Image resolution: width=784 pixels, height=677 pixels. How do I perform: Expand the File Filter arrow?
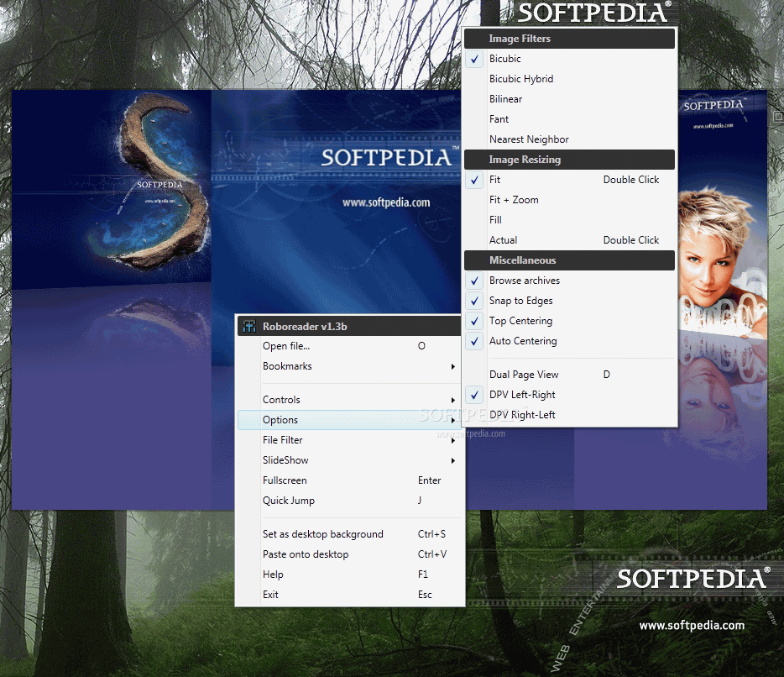tap(453, 440)
